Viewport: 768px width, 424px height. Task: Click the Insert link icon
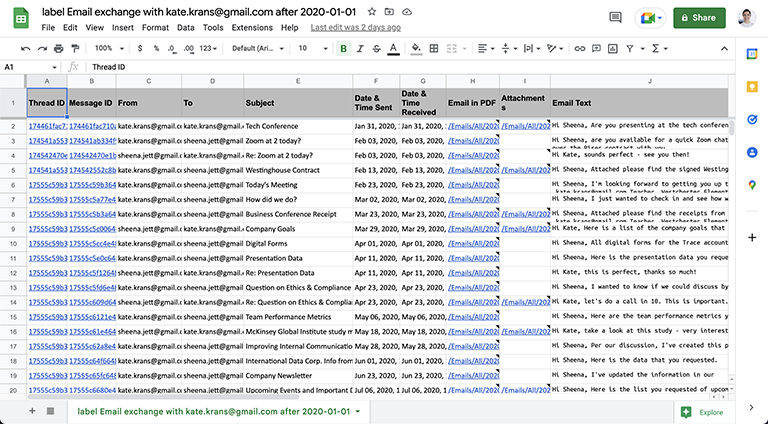click(x=580, y=48)
